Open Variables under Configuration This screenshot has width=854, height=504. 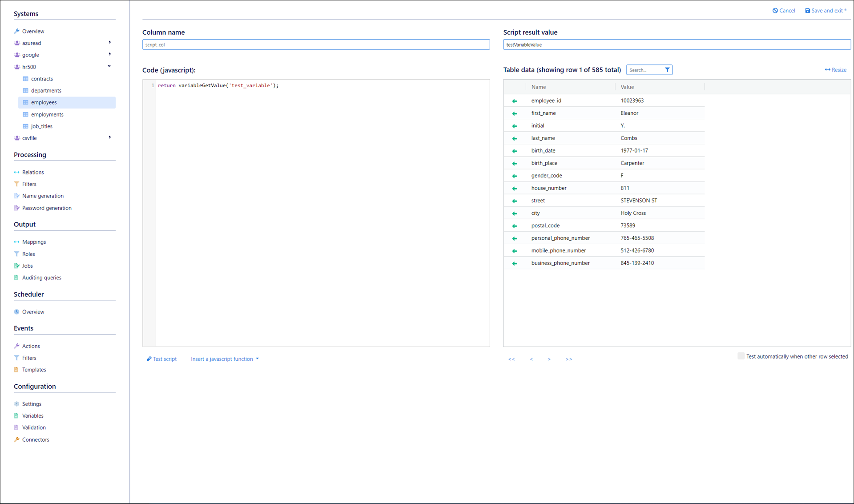pyautogui.click(x=32, y=416)
